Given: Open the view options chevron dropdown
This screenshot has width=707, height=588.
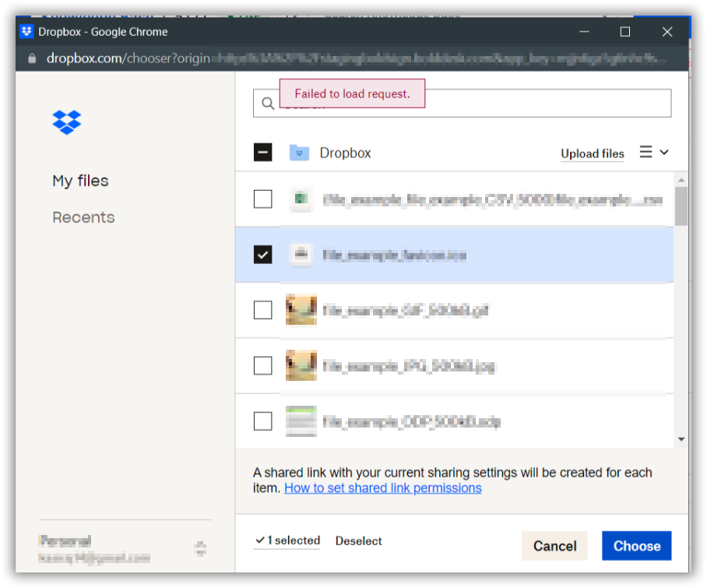Looking at the screenshot, I should 663,153.
